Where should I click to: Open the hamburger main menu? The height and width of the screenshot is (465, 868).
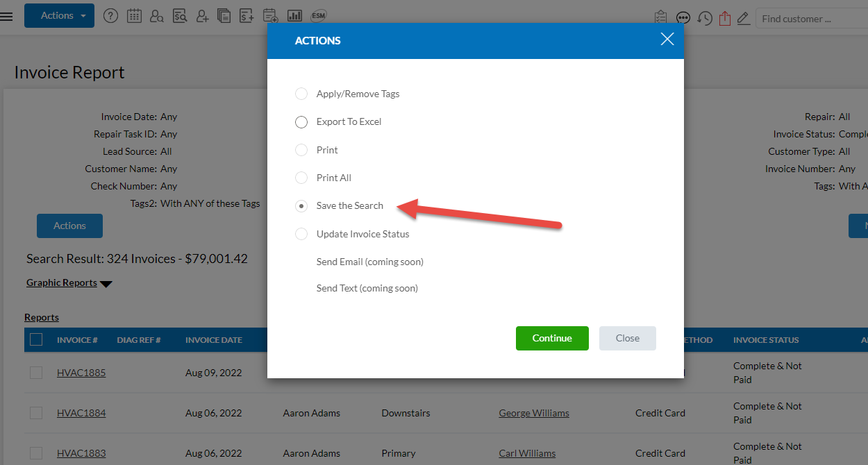(x=7, y=16)
